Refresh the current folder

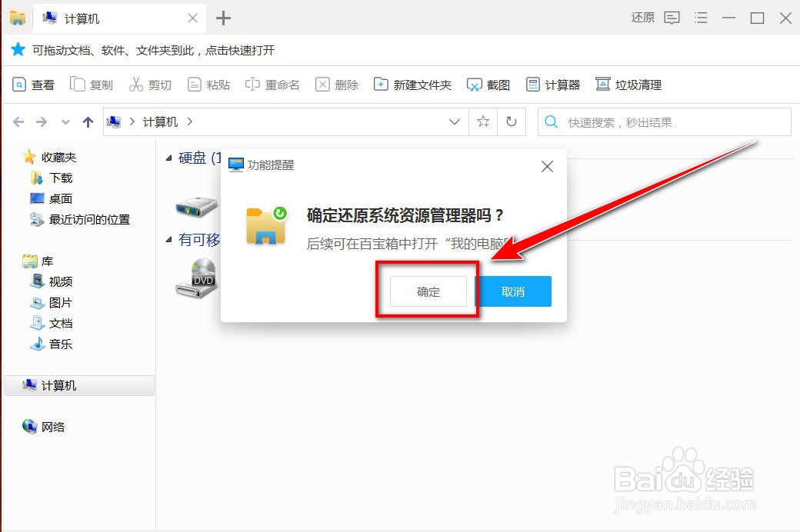tap(512, 122)
